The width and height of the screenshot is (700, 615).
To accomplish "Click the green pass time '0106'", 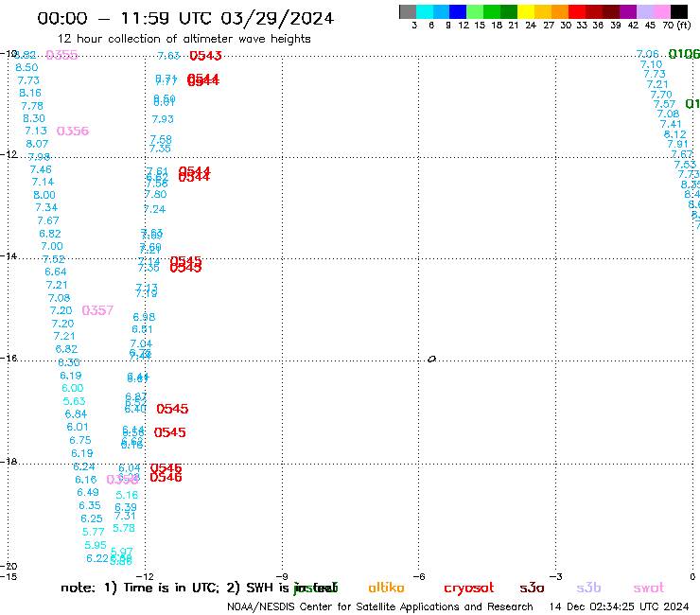I will coord(684,54).
